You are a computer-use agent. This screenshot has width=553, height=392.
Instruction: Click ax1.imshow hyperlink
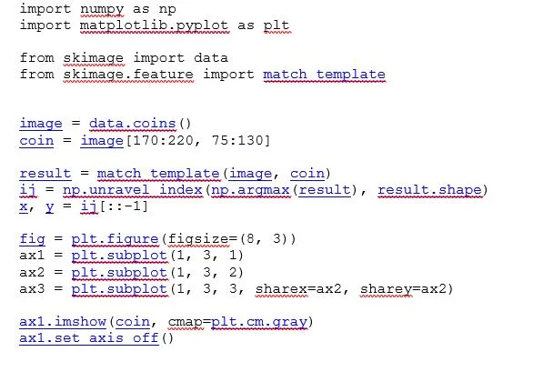click(x=63, y=322)
